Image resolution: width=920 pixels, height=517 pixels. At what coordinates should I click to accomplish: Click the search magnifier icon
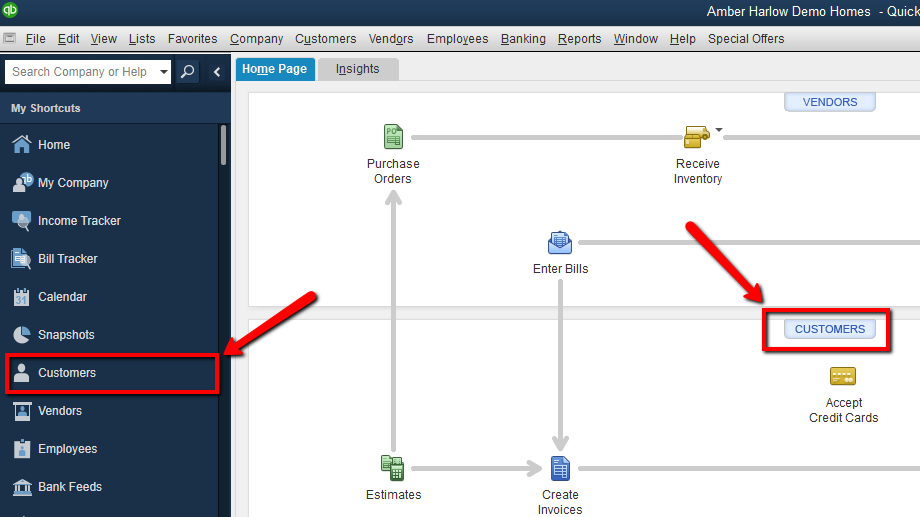[188, 72]
